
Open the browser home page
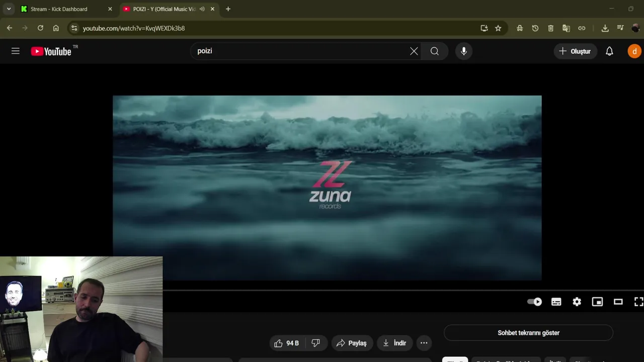click(x=56, y=28)
